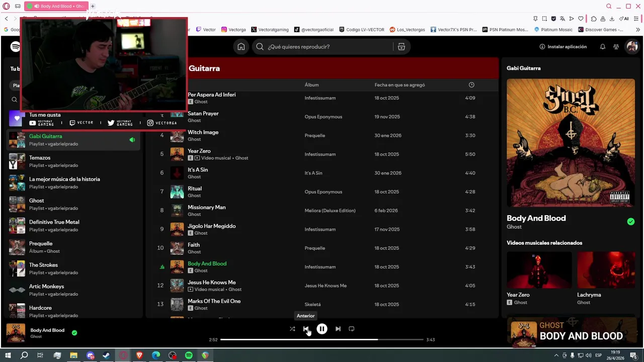Open Codigo LV-VECTOR bookmark

click(362, 30)
